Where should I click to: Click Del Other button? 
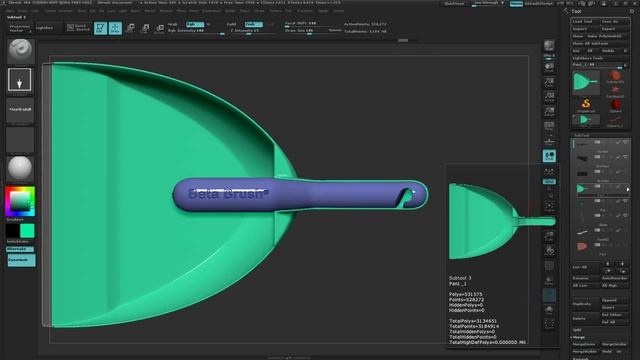pos(615,315)
